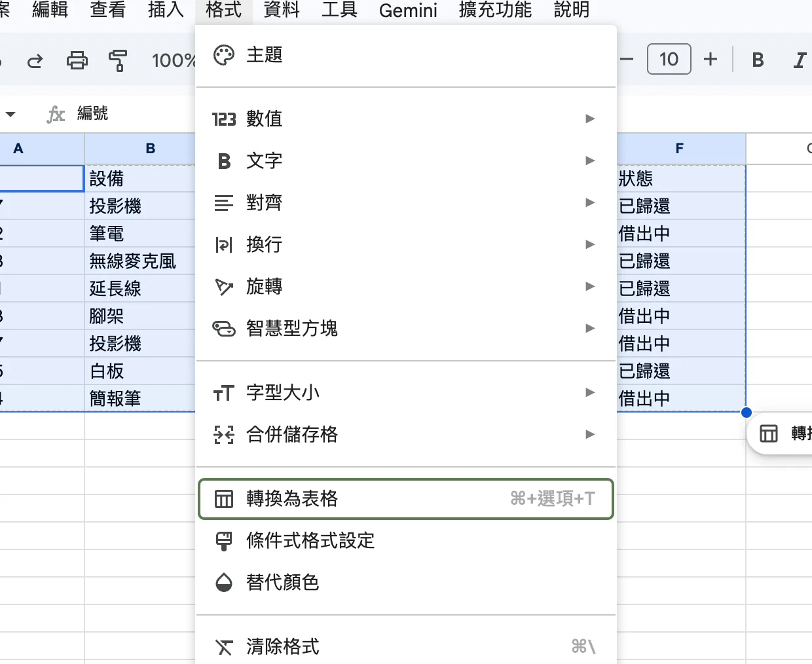Toggle italic in the toolbar

coord(799,60)
